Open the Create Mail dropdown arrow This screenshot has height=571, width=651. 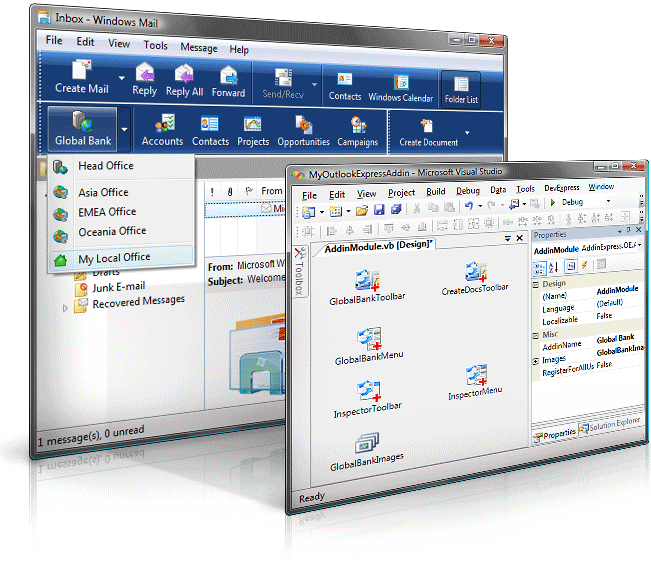pyautogui.click(x=122, y=78)
